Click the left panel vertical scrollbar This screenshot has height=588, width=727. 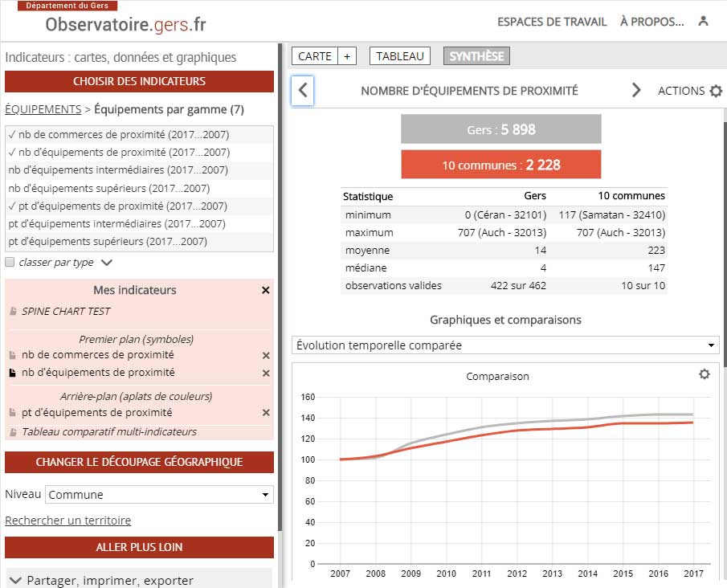pos(280,288)
